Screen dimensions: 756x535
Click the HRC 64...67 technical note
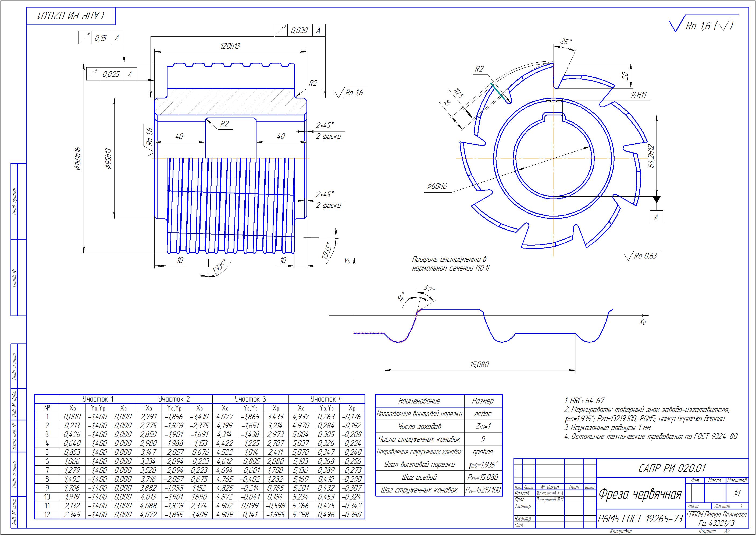[585, 401]
